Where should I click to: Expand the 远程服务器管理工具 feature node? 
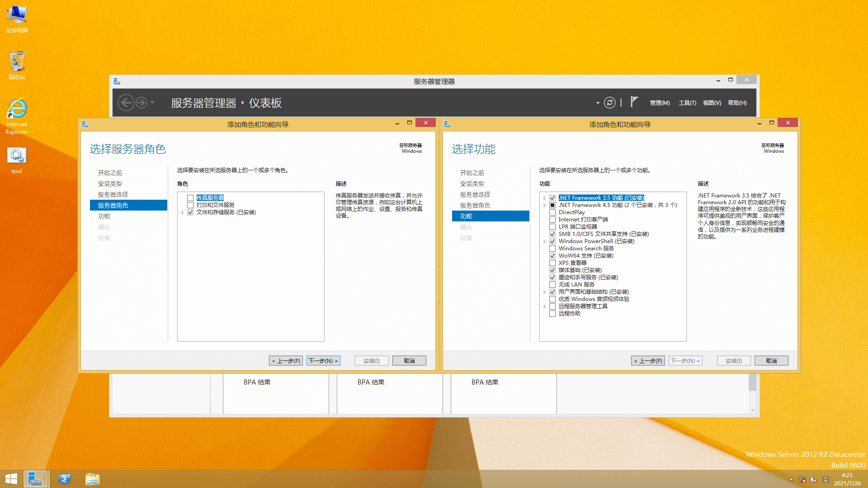tap(545, 306)
